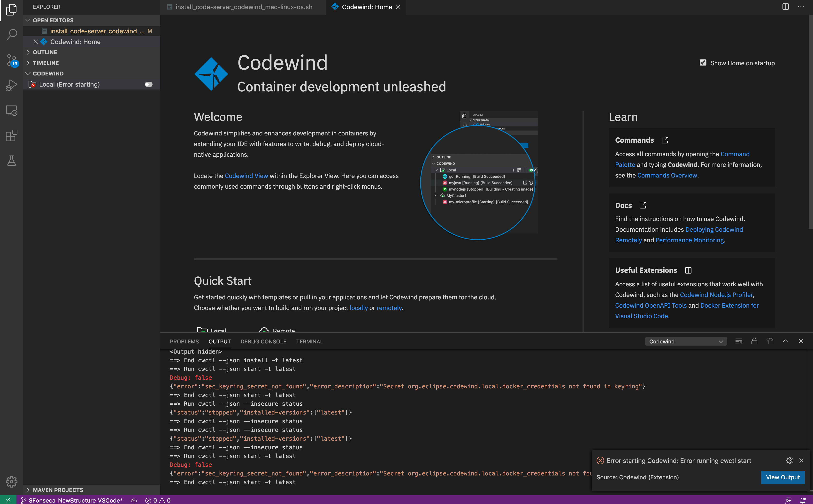Enable lock scrolling in the output panel
This screenshot has width=813, height=504.
(754, 341)
